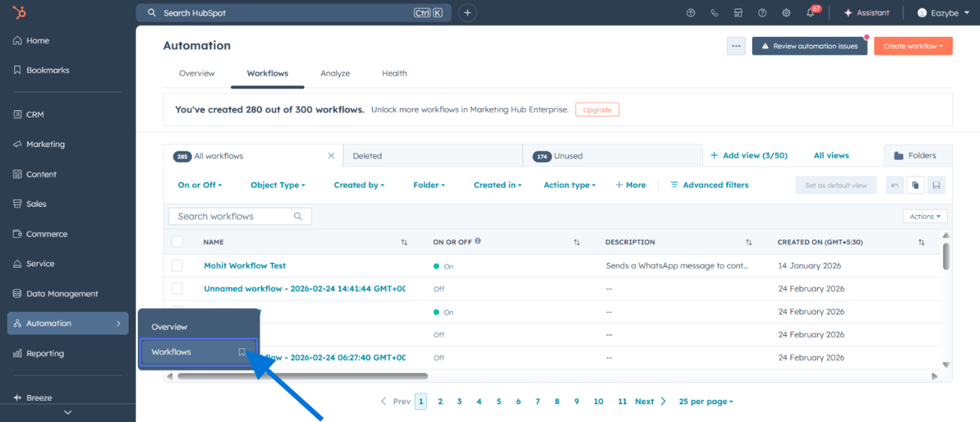Screen dimensions: 980x422
Task: Select Overview in the Automation flyout
Action: (x=199, y=327)
